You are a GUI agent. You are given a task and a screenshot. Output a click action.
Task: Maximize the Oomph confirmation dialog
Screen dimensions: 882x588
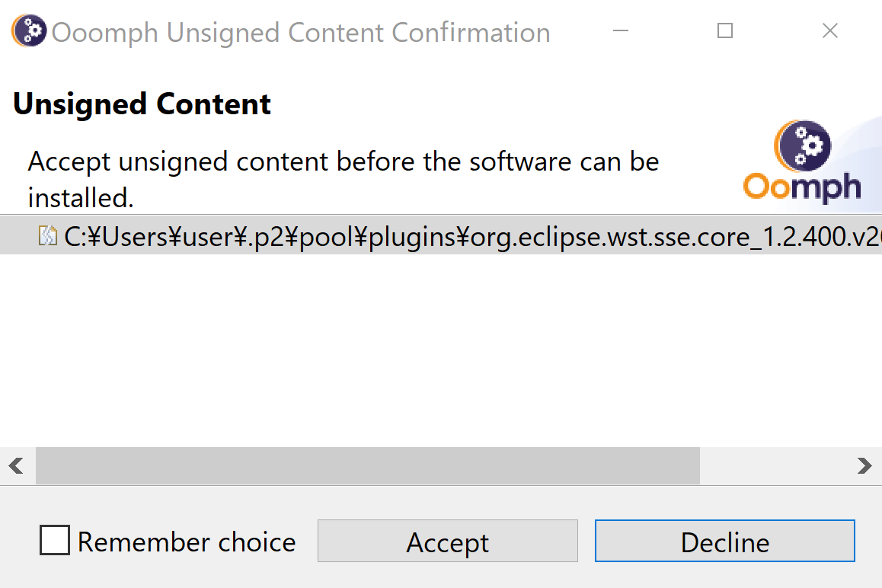pyautogui.click(x=725, y=31)
